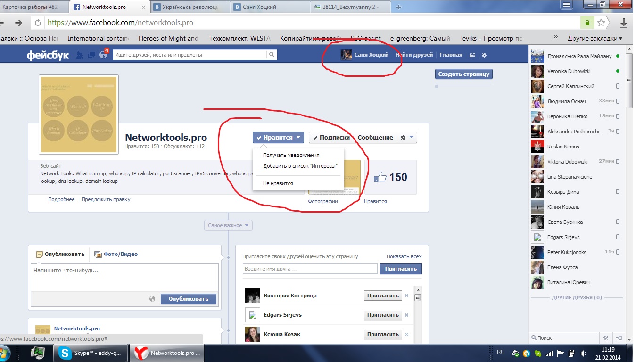Open Найти друзей link
Screen dimensions: 644x362
[x=414, y=55]
